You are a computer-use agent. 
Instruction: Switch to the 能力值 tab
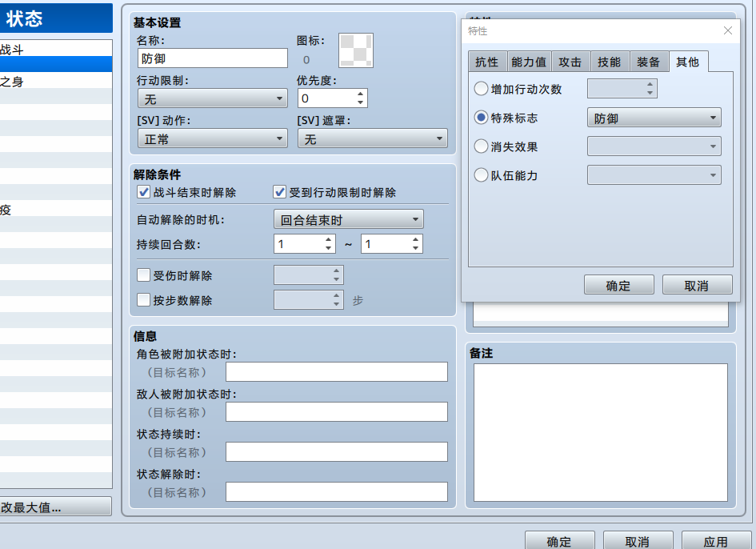(529, 62)
